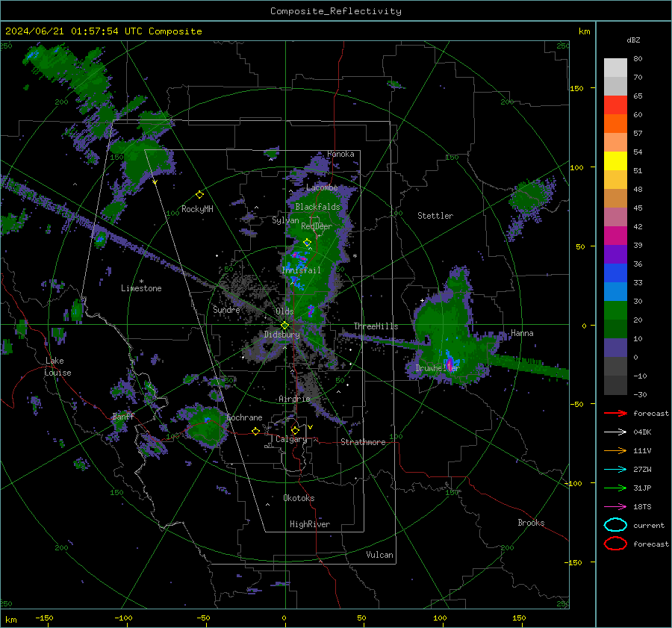
Task: Pick the dark orange swatch between 60 and 57 dBZ
Action: click(x=615, y=124)
